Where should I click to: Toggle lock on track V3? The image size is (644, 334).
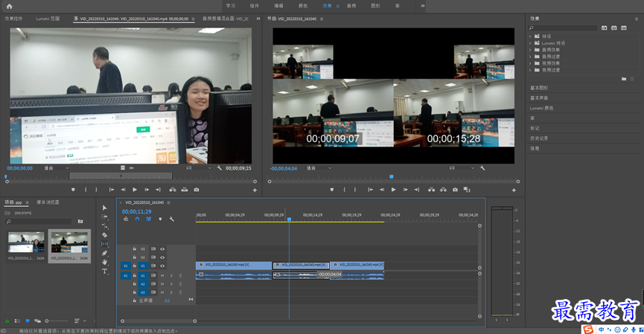[134, 249]
